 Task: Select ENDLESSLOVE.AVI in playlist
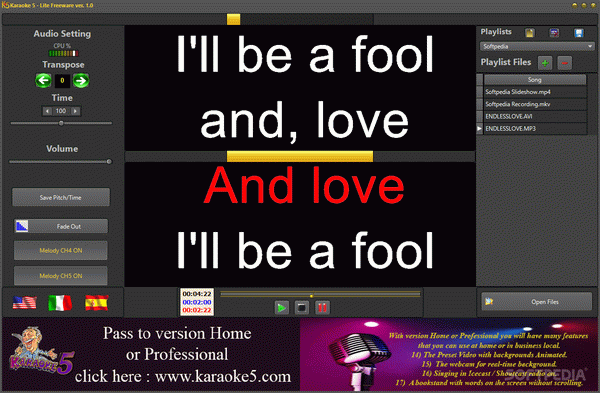pos(535,116)
